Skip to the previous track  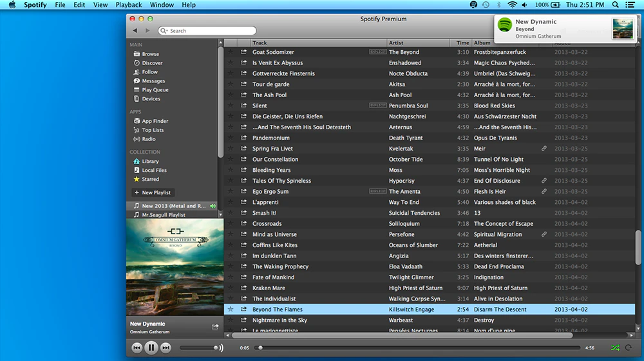point(137,348)
